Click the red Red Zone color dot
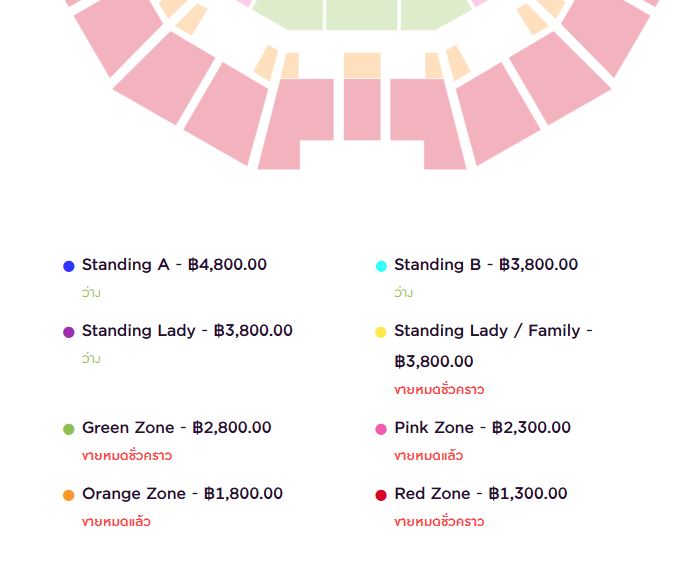 (381, 495)
